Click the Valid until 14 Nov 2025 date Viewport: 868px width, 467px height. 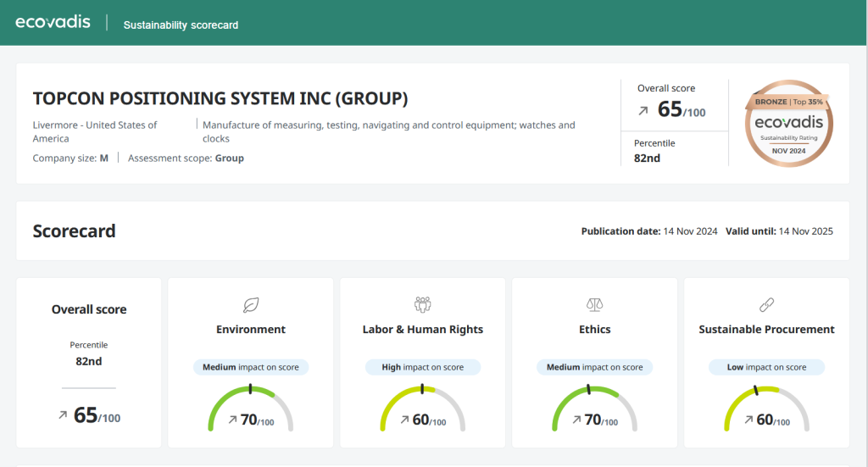point(780,231)
